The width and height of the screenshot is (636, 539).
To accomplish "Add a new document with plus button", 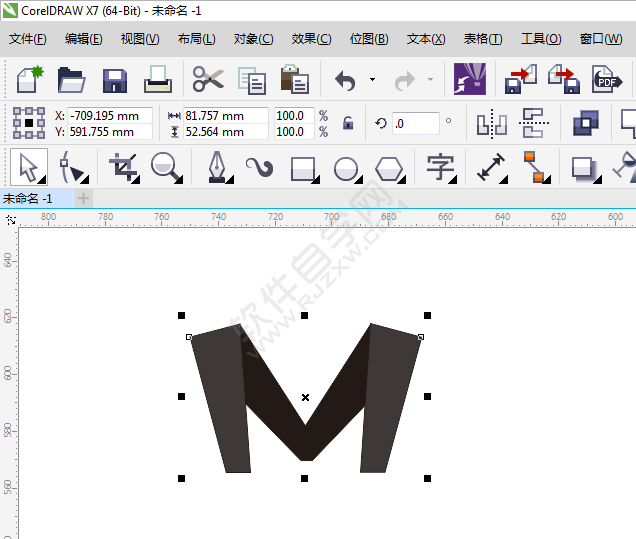I will pos(84,198).
